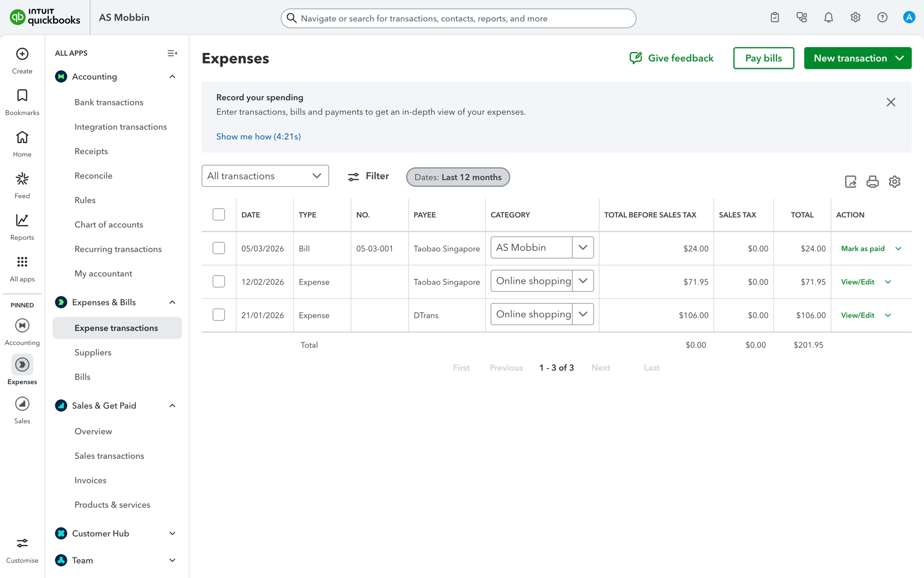924x578 pixels.
Task: Open pinned Accounting icon
Action: 22,326
